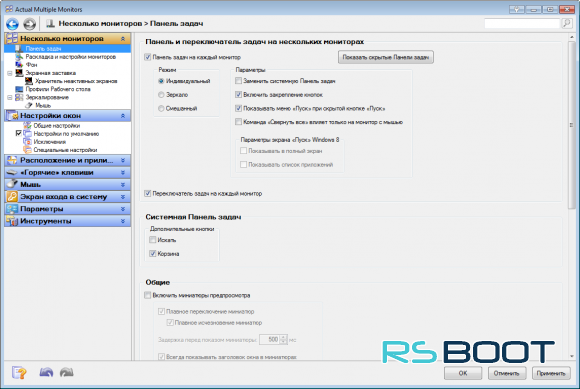Select Расположение и прили... sidebar section
Screen dimensions: 580x389
(x=68, y=160)
